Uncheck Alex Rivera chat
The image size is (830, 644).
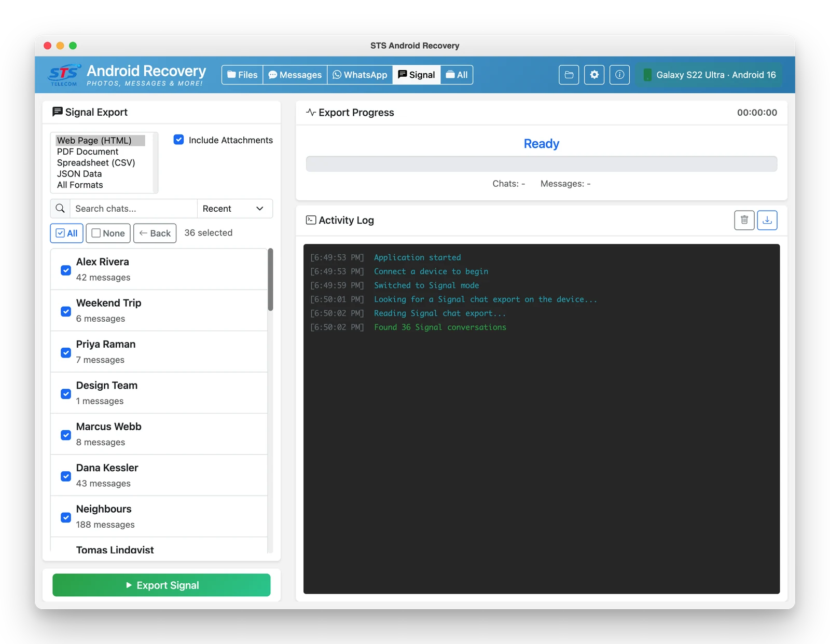[66, 270]
